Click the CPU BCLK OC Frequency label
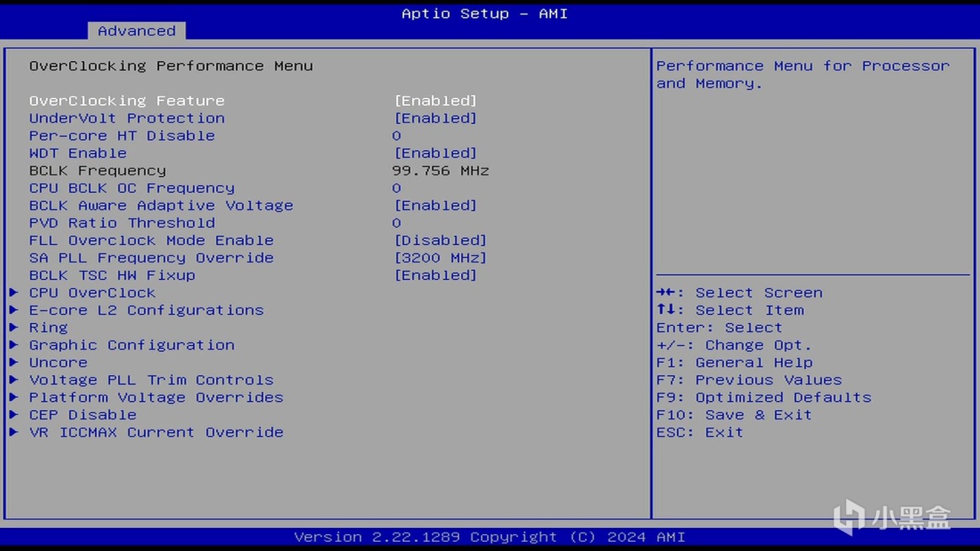Viewport: 980px width, 551px height. pyautogui.click(x=132, y=188)
